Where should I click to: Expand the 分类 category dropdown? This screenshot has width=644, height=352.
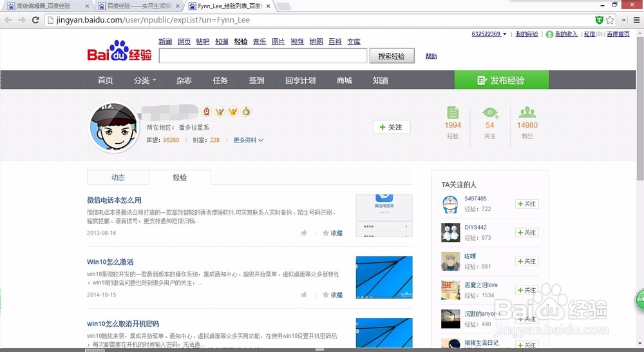click(145, 80)
